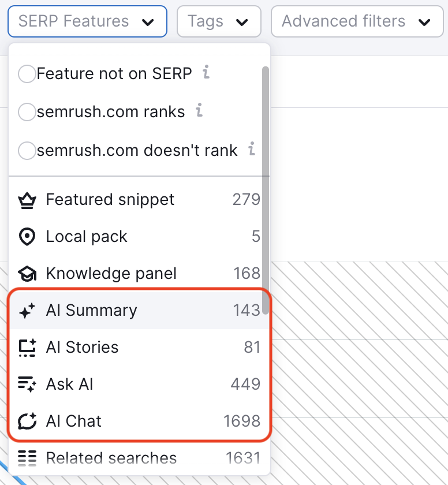Choose Related searches from the feature list
This screenshot has width=448, height=485.
coord(111,458)
